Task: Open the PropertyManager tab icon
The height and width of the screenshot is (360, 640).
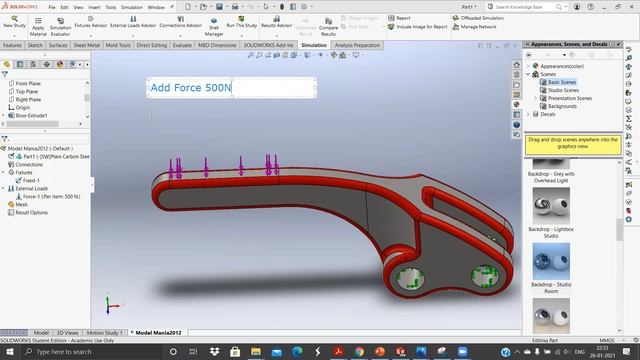Action: 20,64
